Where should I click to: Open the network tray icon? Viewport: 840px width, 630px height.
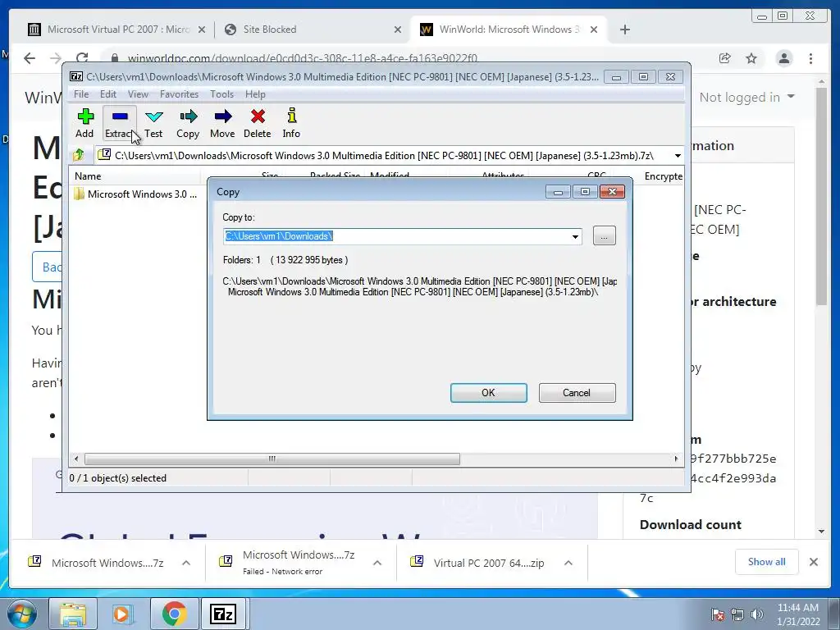click(737, 614)
